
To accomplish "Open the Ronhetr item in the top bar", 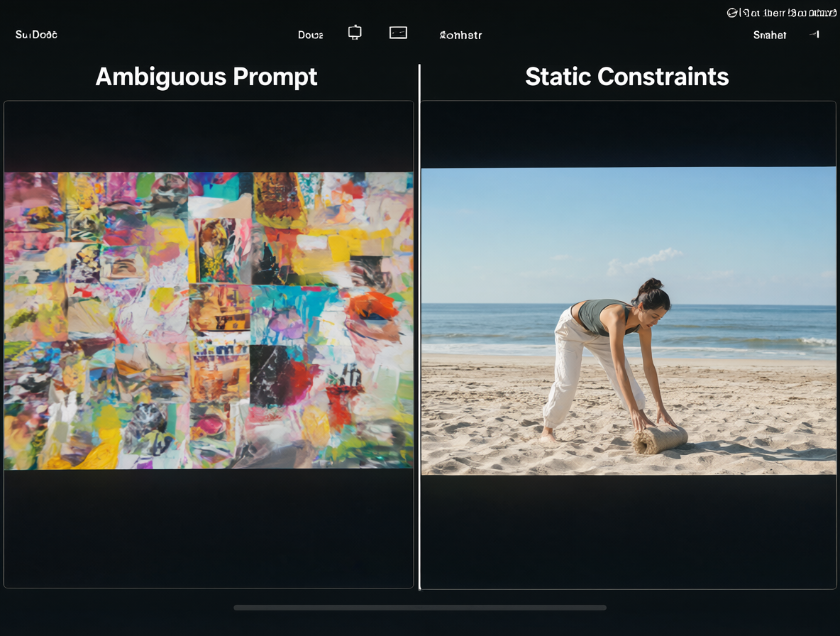I will tap(460, 35).
